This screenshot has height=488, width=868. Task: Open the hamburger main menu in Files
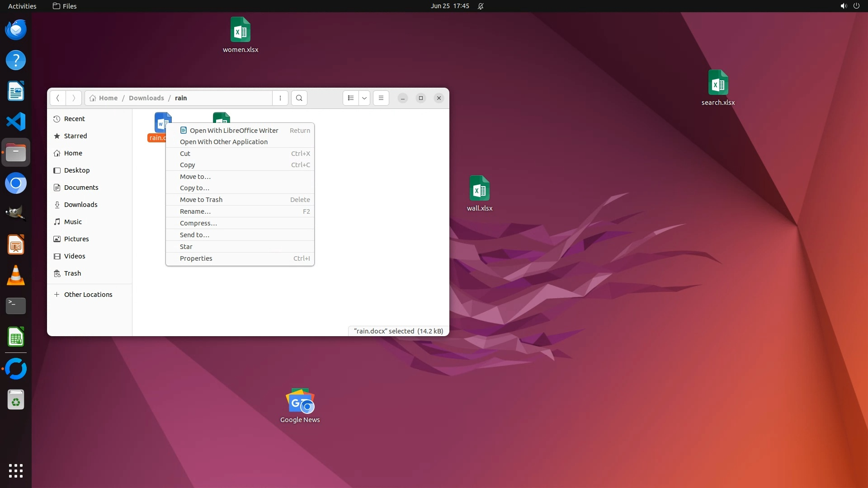click(x=381, y=98)
